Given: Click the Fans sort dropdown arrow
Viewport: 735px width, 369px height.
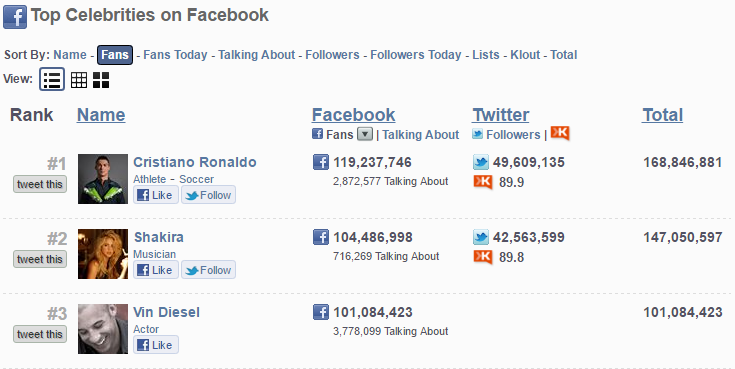Looking at the screenshot, I should [365, 134].
